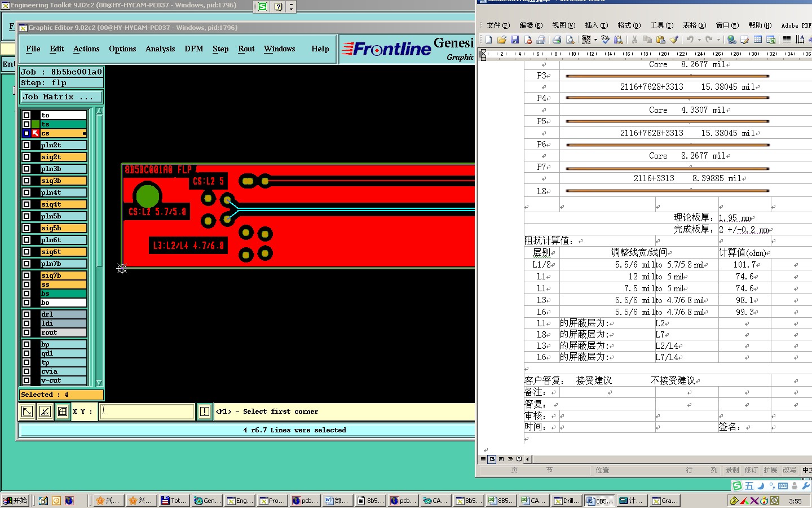Click Permission document icon in Word toolbar

528,40
